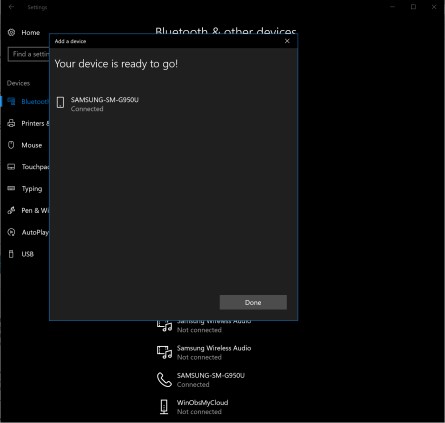Close the Add a device dialog
Viewport: 445px width, 423px height.
[287, 41]
